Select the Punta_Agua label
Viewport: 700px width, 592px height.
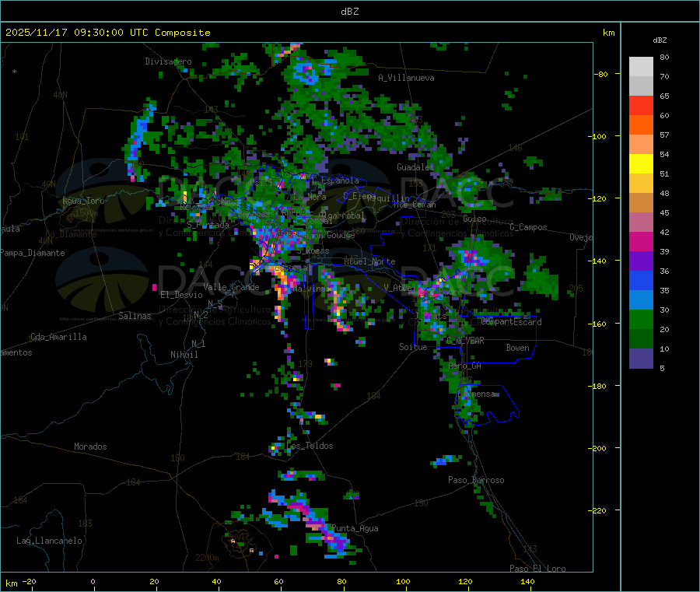pyautogui.click(x=355, y=528)
